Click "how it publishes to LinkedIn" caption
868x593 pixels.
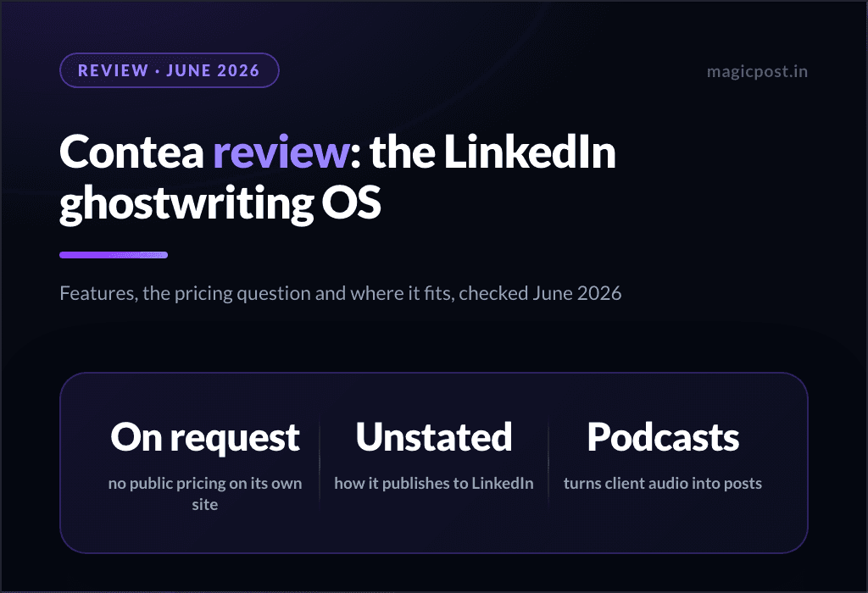433,484
